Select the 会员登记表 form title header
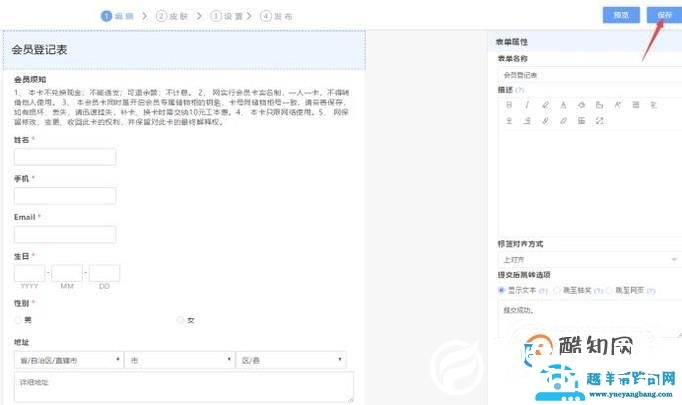682x405 pixels. pyautogui.click(x=184, y=50)
